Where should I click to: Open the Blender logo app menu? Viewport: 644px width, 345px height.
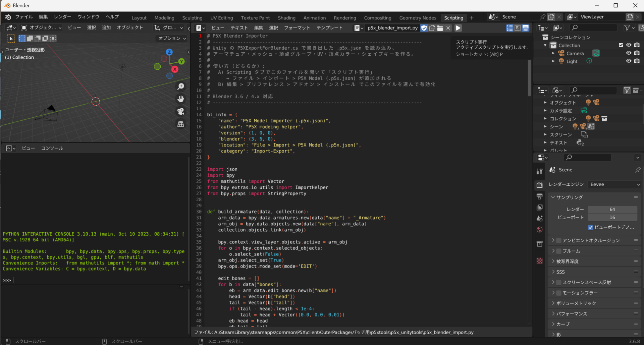tap(8, 17)
